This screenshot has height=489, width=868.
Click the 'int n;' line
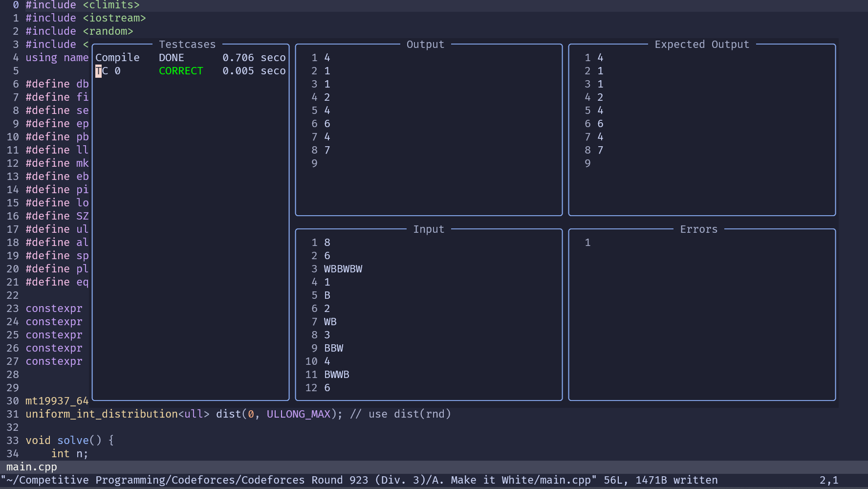[70, 454]
